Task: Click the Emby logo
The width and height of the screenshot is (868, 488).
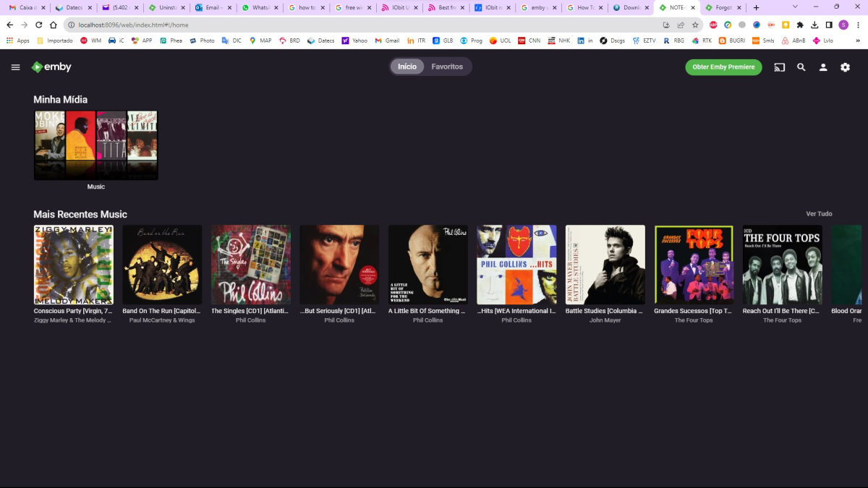Action: 51,67
